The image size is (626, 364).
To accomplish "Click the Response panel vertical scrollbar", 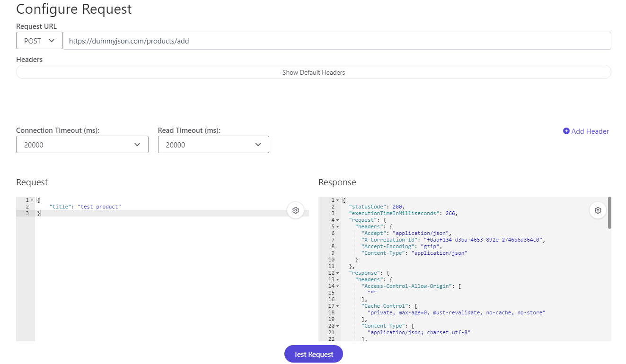I will pos(609,213).
